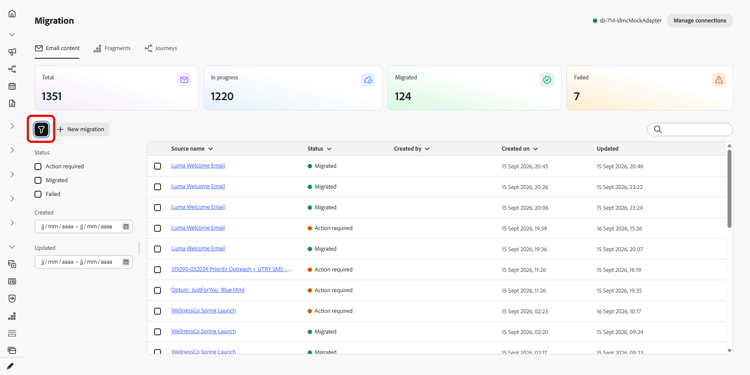Check the Failed status filter
Screen dimensions: 750x375
click(38, 194)
